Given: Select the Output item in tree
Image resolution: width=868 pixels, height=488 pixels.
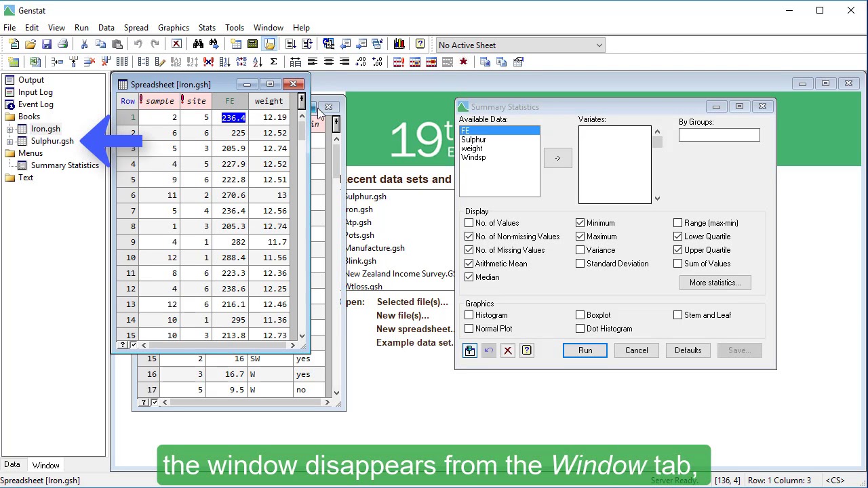Looking at the screenshot, I should tap(31, 80).
